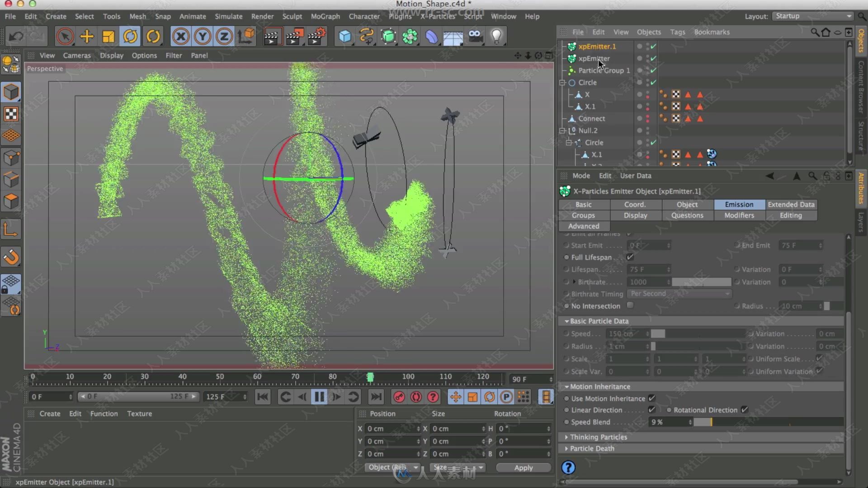
Task: Add a Cube primitive object
Action: [x=345, y=36]
